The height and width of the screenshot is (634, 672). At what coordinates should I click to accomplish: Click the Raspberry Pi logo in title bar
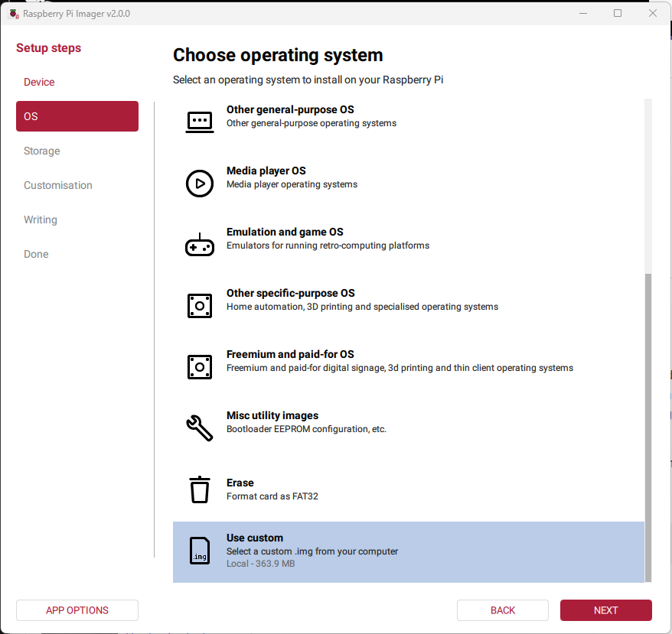coord(14,14)
